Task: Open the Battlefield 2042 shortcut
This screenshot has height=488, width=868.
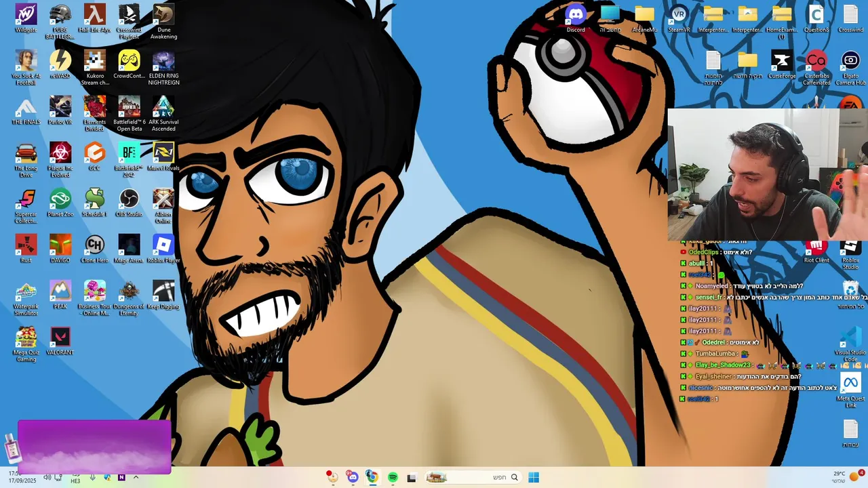Action: (x=129, y=159)
